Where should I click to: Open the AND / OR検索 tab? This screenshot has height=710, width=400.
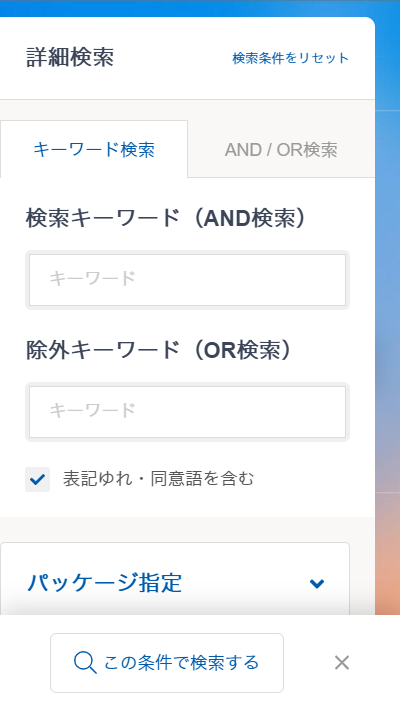point(281,149)
